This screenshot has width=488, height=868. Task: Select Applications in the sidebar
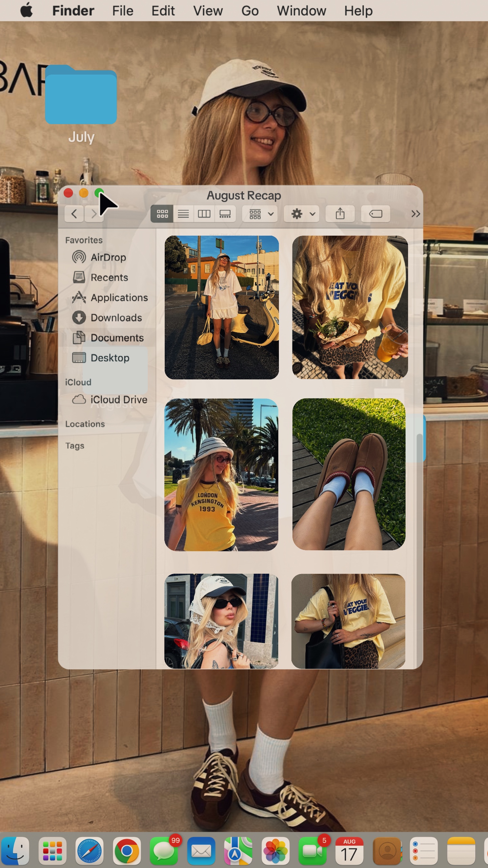pyautogui.click(x=119, y=298)
